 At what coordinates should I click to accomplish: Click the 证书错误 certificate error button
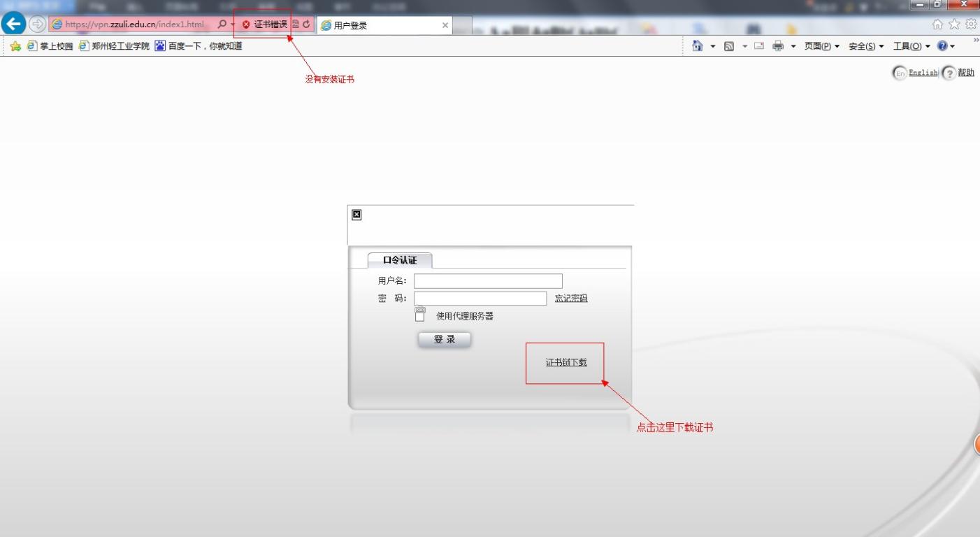click(265, 24)
